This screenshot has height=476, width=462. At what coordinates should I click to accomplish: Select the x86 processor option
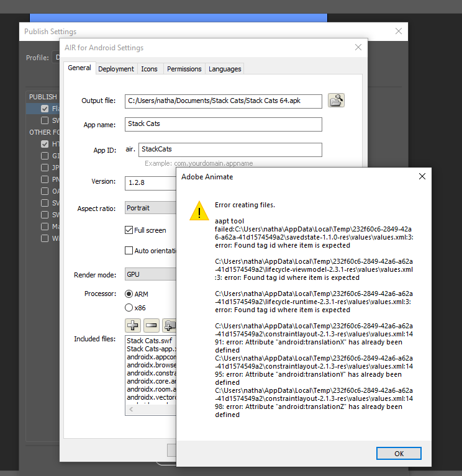pos(129,308)
